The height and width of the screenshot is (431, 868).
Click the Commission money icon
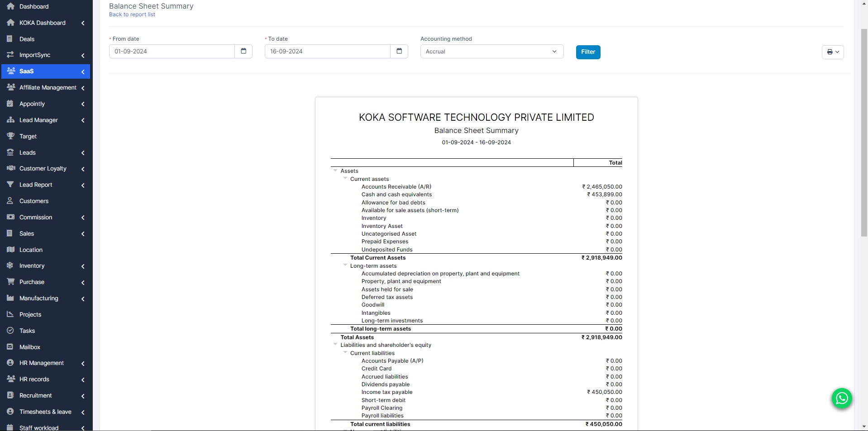[x=10, y=217]
